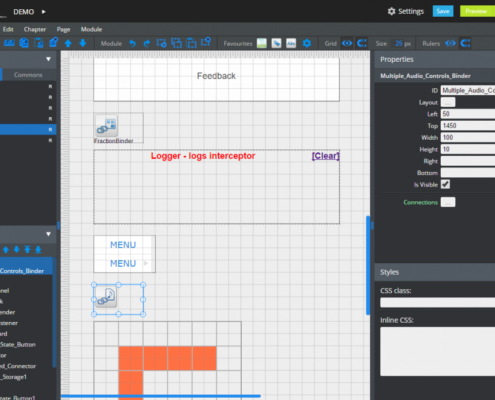Collapse the modules list panel arrow
The image size is (495, 400).
[x=48, y=234]
